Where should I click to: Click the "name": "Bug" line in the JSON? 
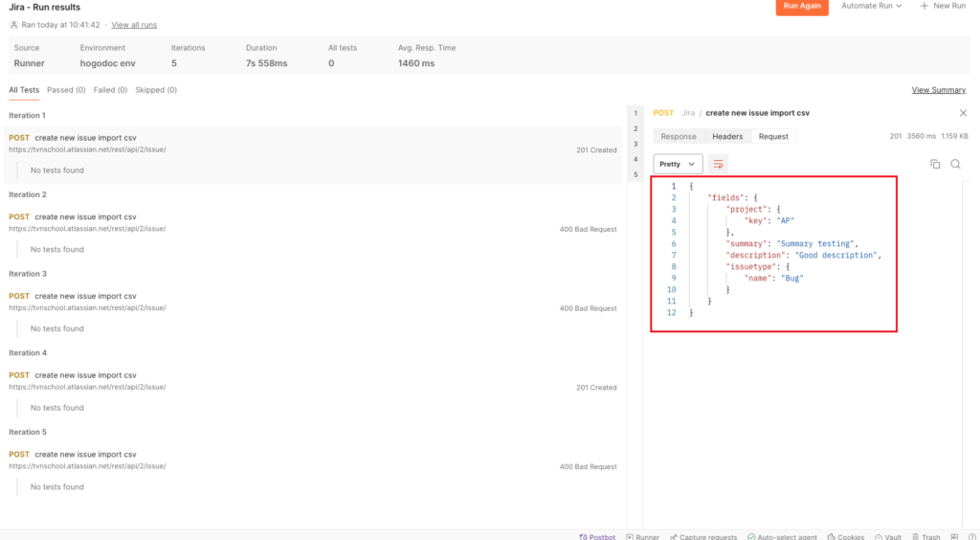[773, 278]
